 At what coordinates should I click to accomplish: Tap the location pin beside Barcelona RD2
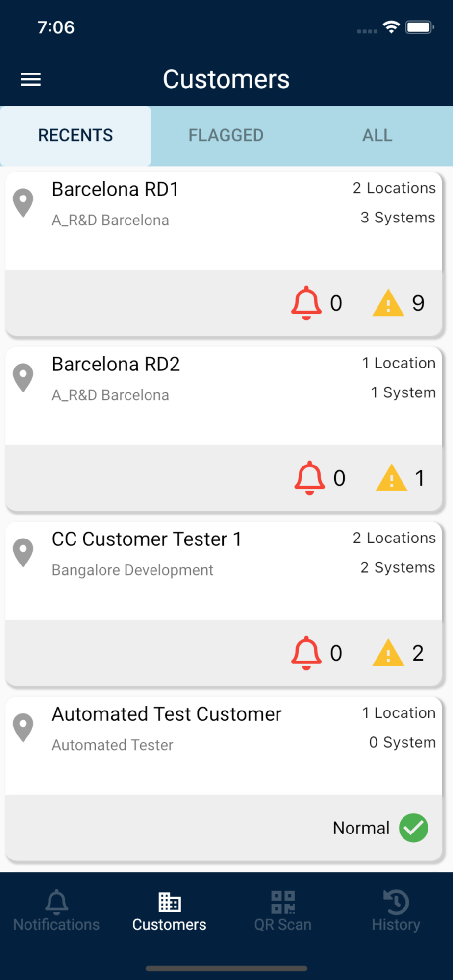coord(23,378)
